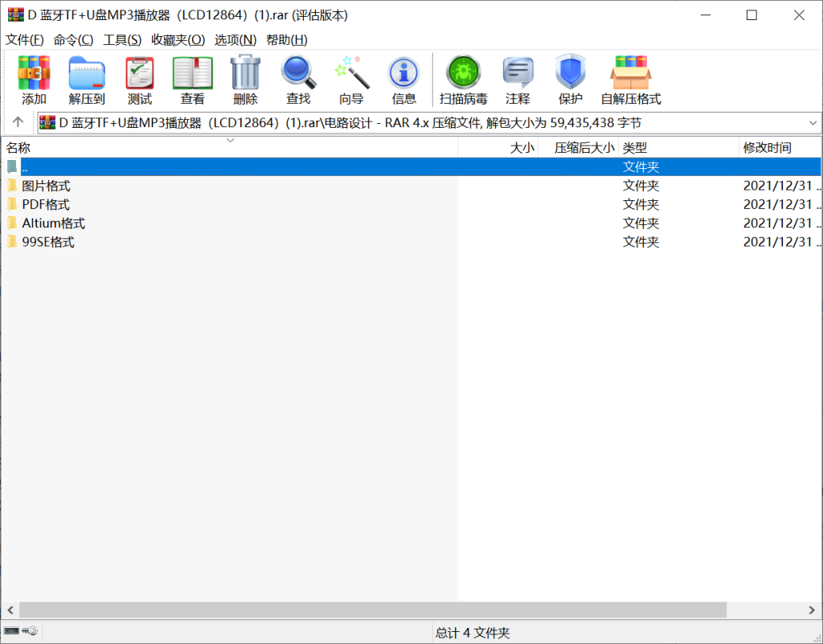Start 扫描病毒 virus scan icon

point(464,74)
